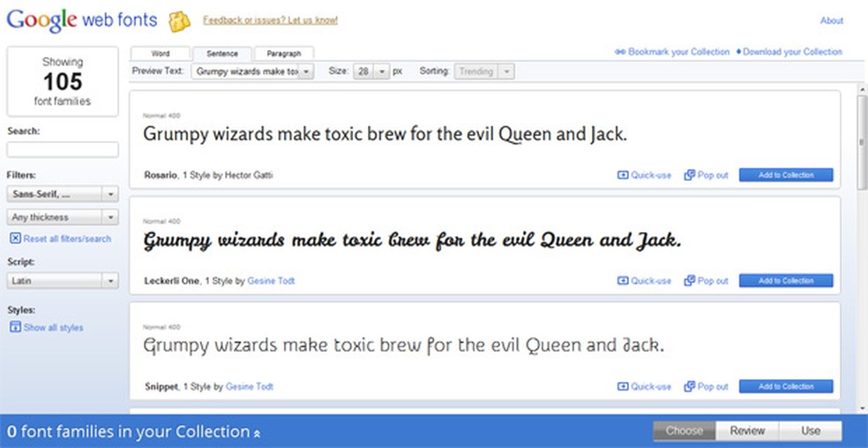Click Show all styles link

point(53,327)
